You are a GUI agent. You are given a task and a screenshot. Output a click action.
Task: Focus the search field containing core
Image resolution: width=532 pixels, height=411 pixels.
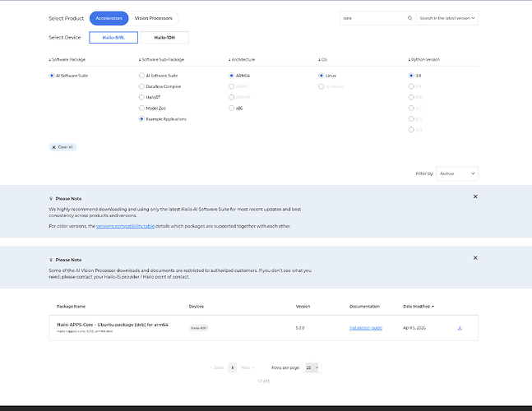tap(373, 18)
